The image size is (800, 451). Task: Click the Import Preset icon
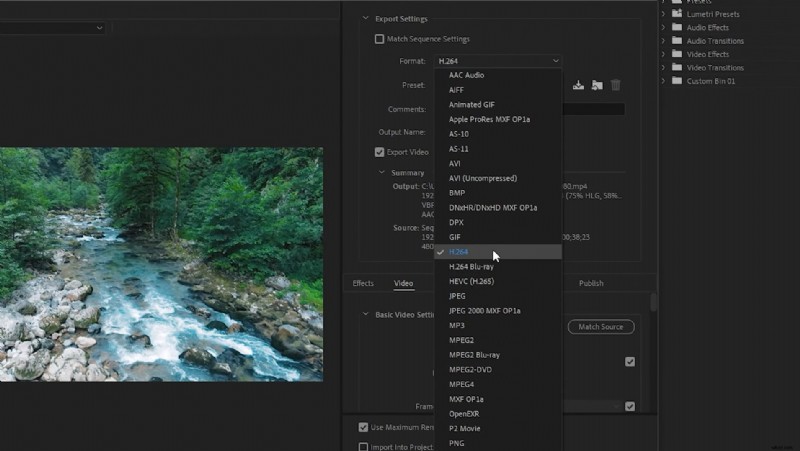(x=597, y=86)
